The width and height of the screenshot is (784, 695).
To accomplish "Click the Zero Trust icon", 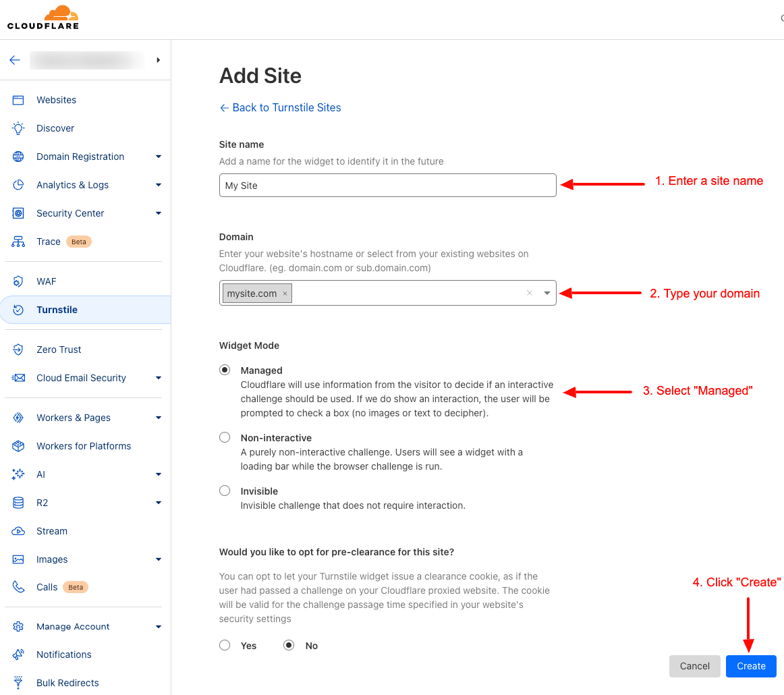I will click(18, 350).
